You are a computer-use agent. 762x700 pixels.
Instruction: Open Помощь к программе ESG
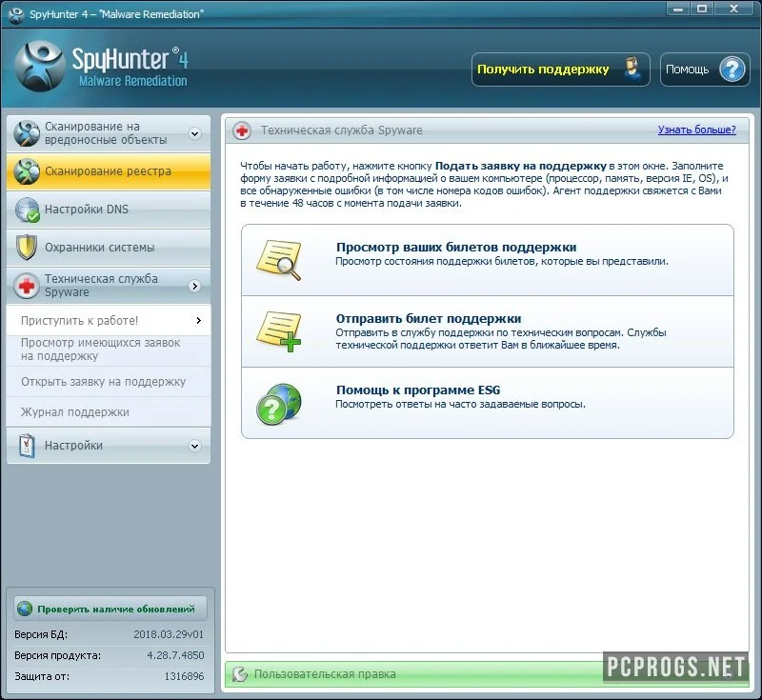click(x=488, y=403)
